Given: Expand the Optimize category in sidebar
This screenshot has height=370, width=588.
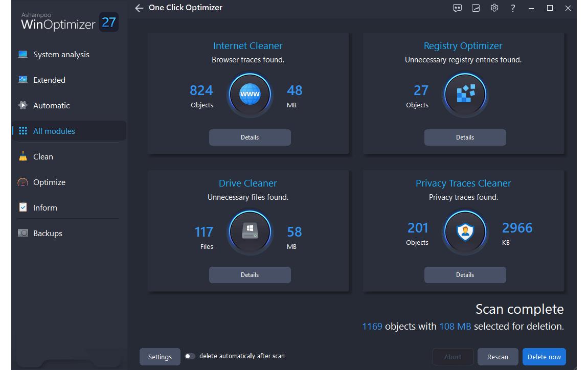Looking at the screenshot, I should (x=49, y=182).
